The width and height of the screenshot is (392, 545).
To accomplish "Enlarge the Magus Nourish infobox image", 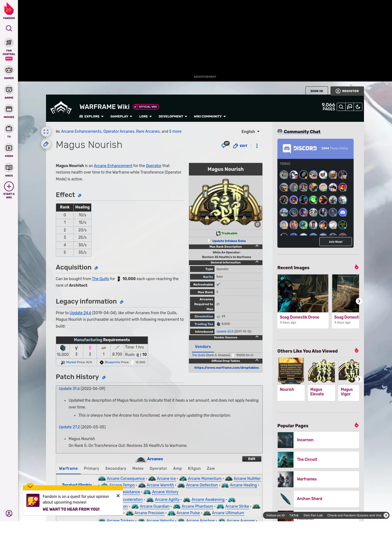I will coord(258,224).
